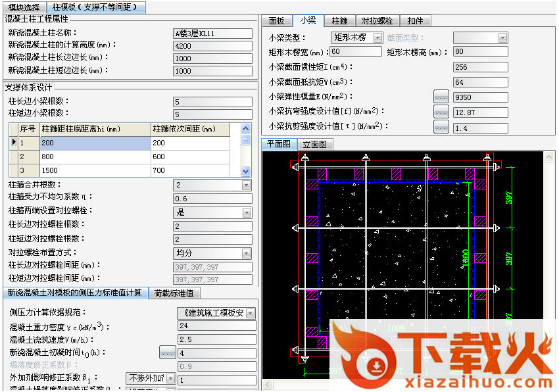The width and height of the screenshot is (559, 392).
Task: Open the 侧压力计算依据规范 dropdown list
Action: 250,314
